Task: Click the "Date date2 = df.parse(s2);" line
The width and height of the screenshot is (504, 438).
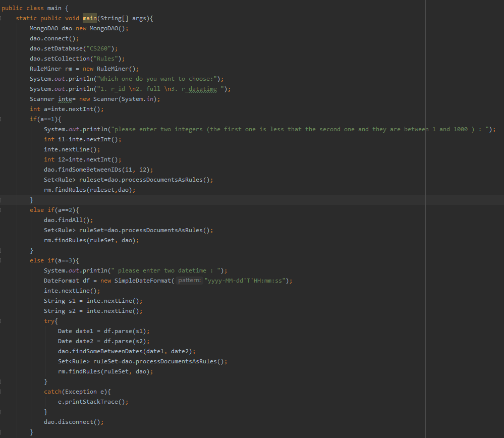Action: (x=104, y=341)
